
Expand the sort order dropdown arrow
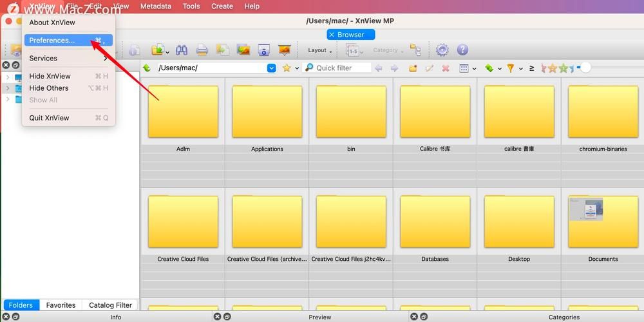point(500,69)
